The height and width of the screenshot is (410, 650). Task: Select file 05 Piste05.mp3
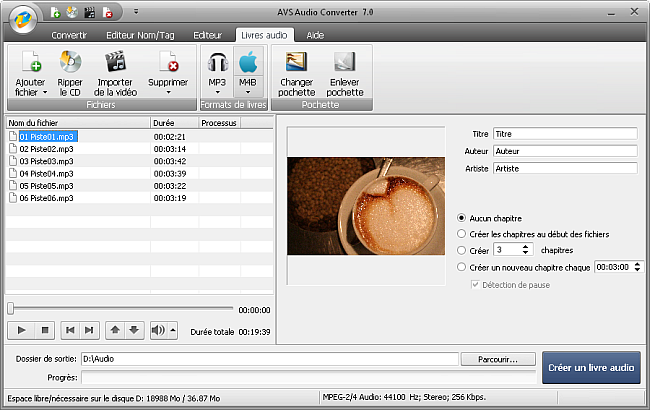pos(46,186)
